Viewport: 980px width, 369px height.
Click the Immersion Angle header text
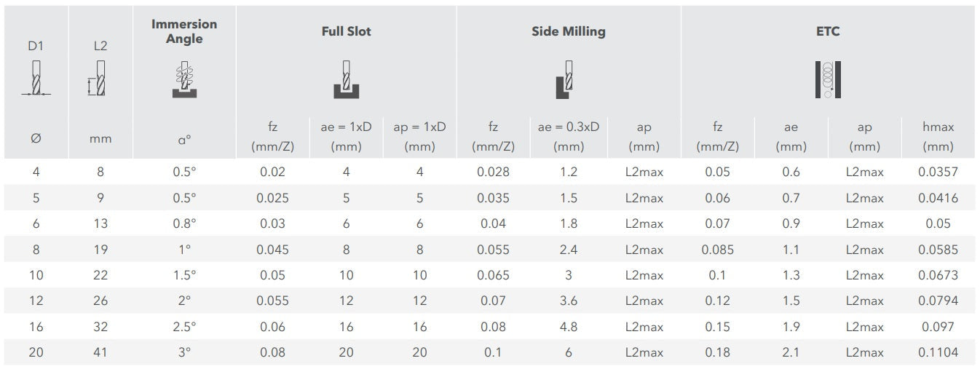pos(184,31)
